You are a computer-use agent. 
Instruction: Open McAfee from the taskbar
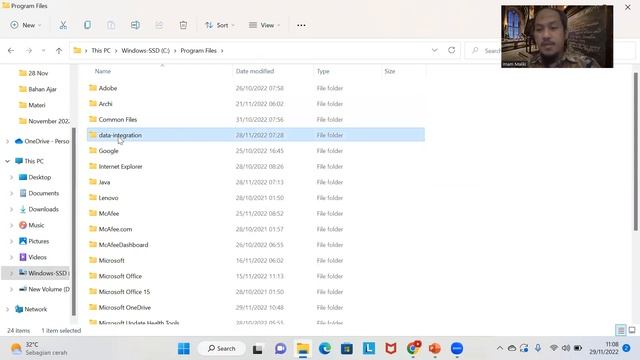391,349
